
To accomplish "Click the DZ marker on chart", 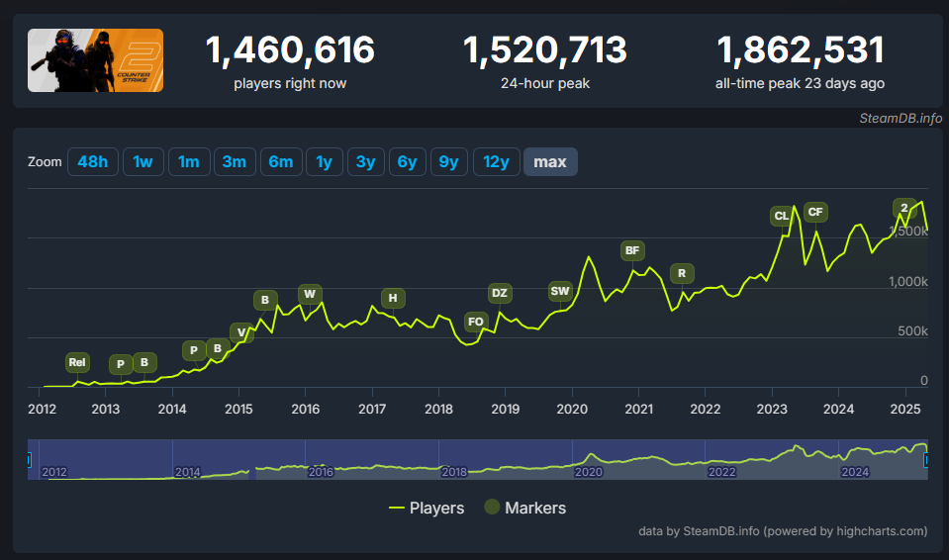I will (x=500, y=293).
